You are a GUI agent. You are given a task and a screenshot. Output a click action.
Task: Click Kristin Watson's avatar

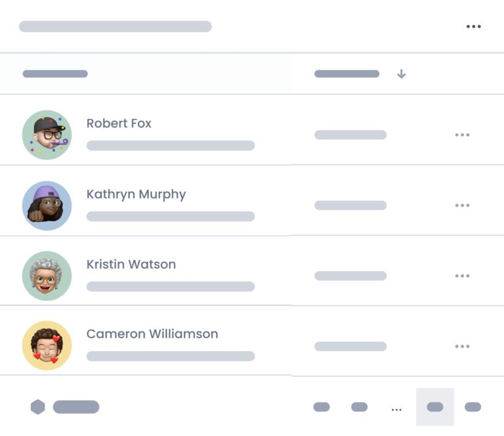(47, 276)
